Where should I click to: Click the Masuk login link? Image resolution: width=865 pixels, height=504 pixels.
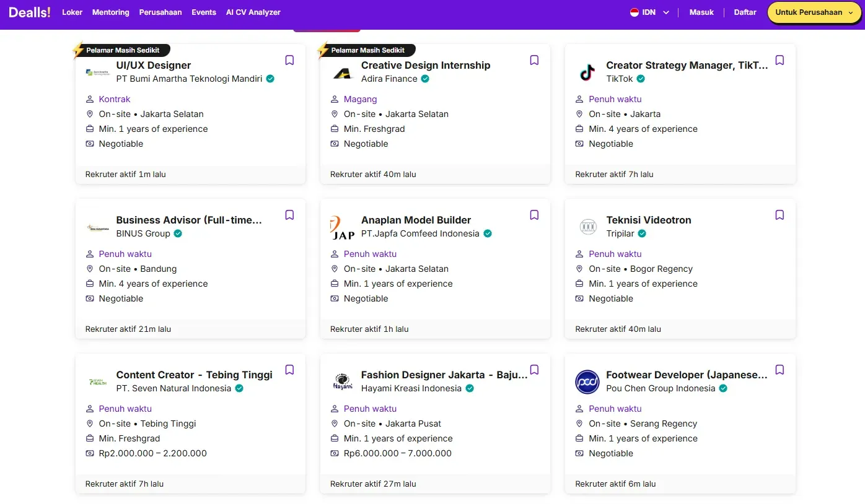point(701,12)
